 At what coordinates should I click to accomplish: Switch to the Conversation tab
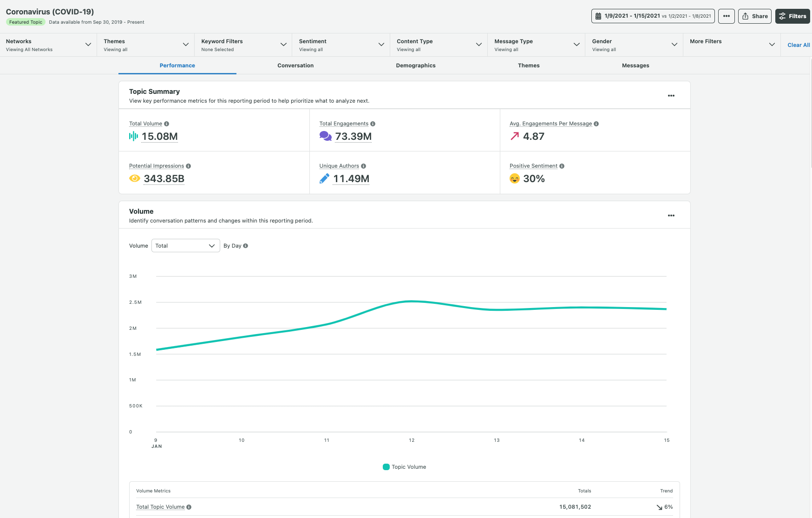pos(295,66)
